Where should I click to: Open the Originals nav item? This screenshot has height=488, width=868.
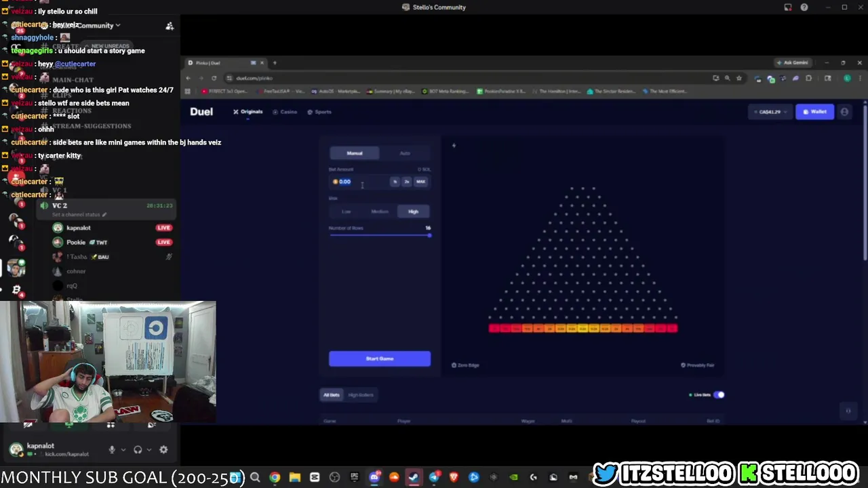click(248, 112)
